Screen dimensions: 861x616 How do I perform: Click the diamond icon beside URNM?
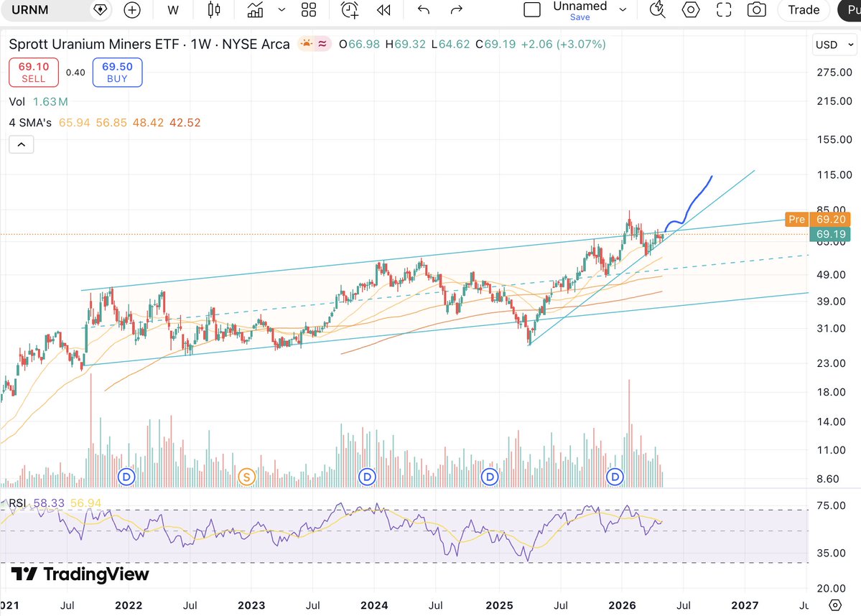point(100,10)
